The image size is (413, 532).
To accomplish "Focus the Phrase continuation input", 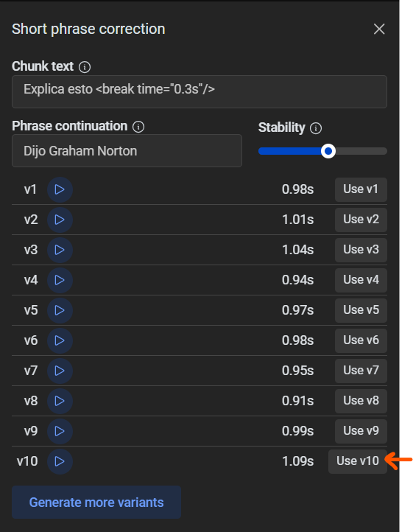I will tap(127, 150).
